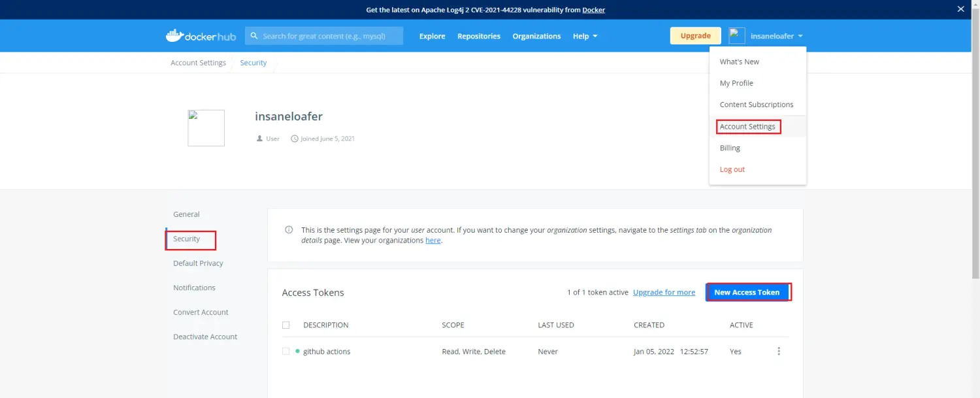Check the github actions token checkbox
The image size is (980, 398).
[286, 351]
